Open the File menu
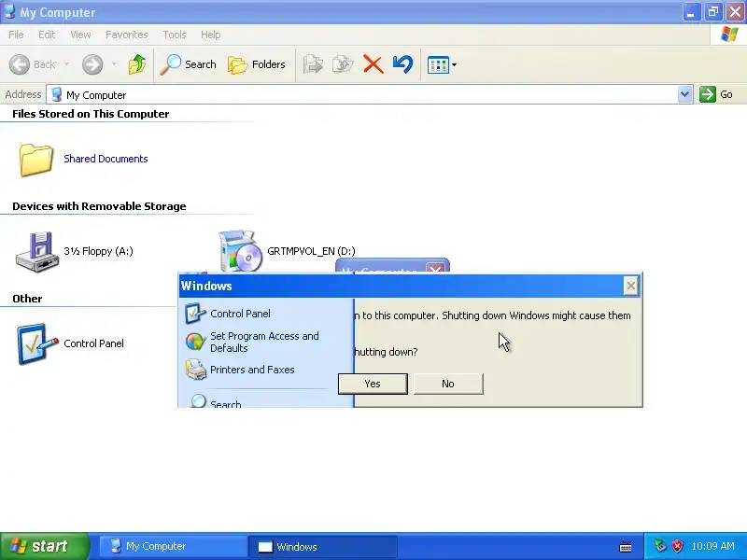Screen dimensions: 747x560 tap(16, 35)
